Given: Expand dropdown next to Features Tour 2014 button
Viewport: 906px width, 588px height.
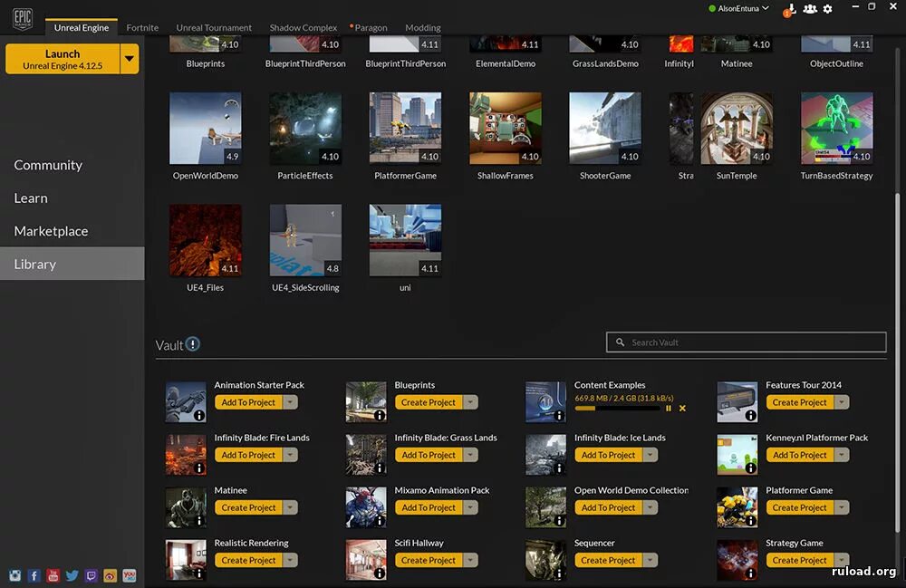Looking at the screenshot, I should [842, 402].
